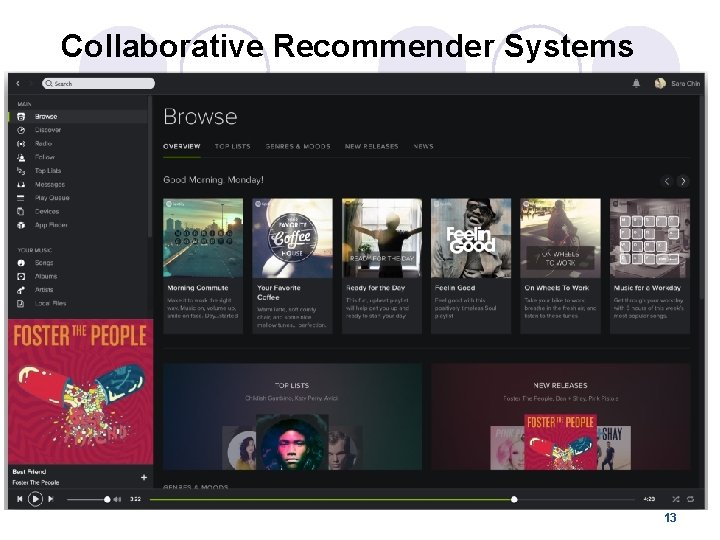The width and height of the screenshot is (720, 540).
Task: Show previous playlists with left chevron
Action: [667, 181]
